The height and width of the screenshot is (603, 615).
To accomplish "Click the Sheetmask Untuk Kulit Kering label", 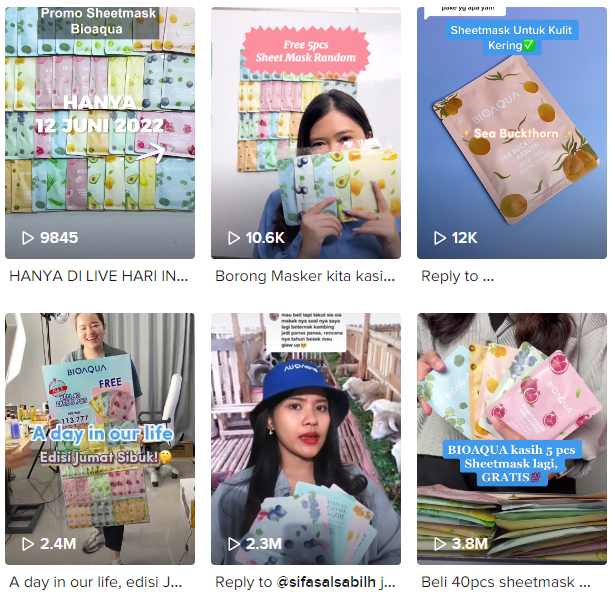I will (511, 38).
